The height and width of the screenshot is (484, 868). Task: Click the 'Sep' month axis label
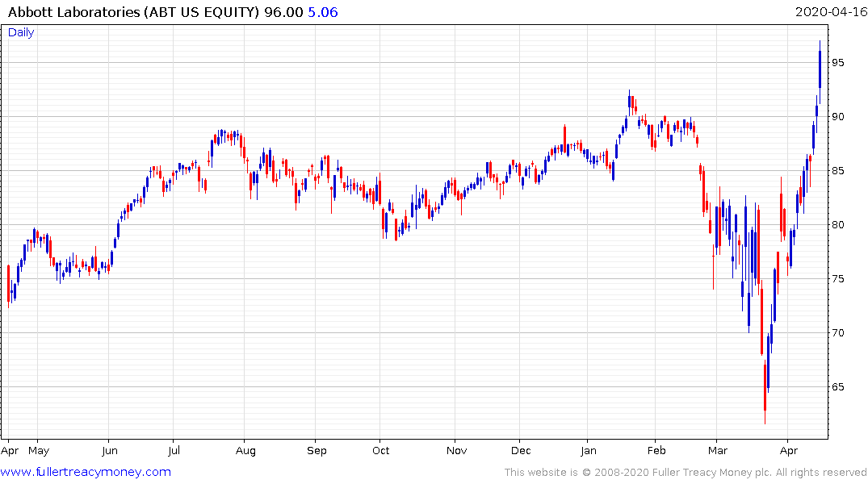coord(317,451)
